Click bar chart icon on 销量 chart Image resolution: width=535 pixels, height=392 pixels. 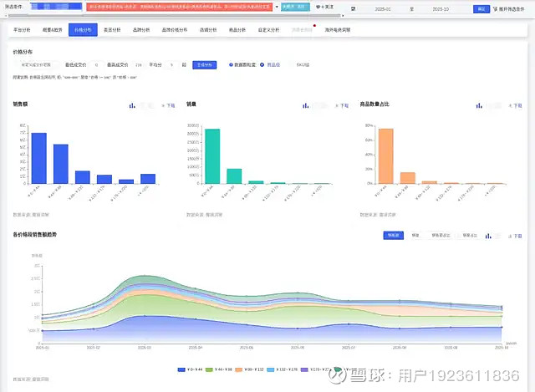pyautogui.click(x=305, y=106)
